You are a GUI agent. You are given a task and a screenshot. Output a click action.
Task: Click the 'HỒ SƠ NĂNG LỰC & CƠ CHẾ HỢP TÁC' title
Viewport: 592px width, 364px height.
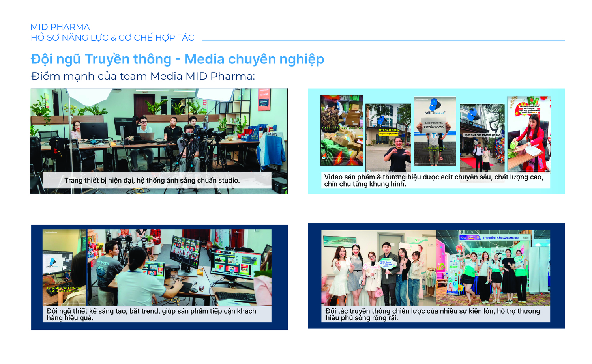coord(112,38)
